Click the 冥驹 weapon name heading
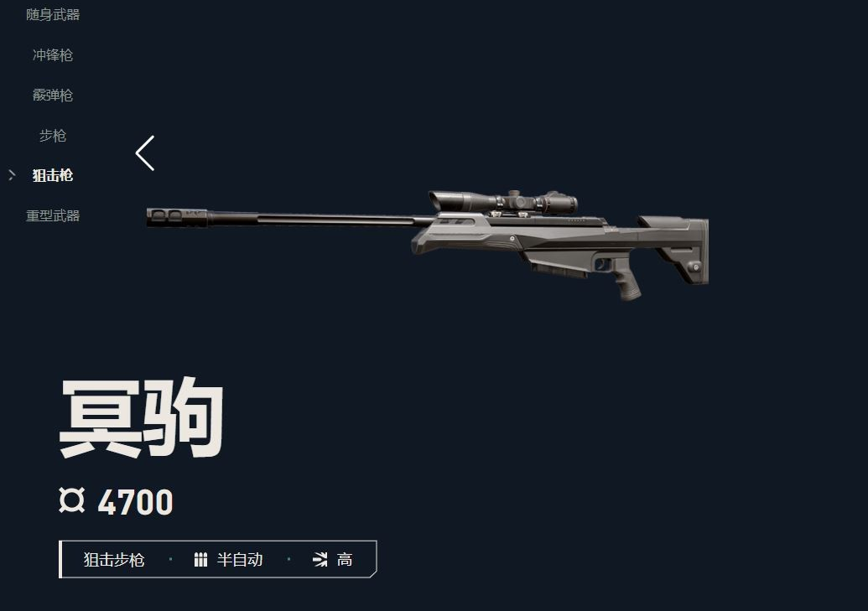 pos(141,418)
